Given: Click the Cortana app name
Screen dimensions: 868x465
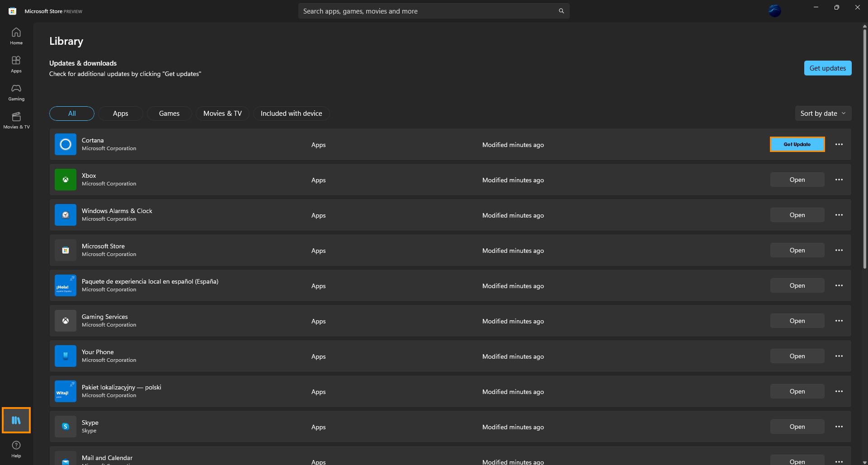Looking at the screenshot, I should [x=93, y=140].
